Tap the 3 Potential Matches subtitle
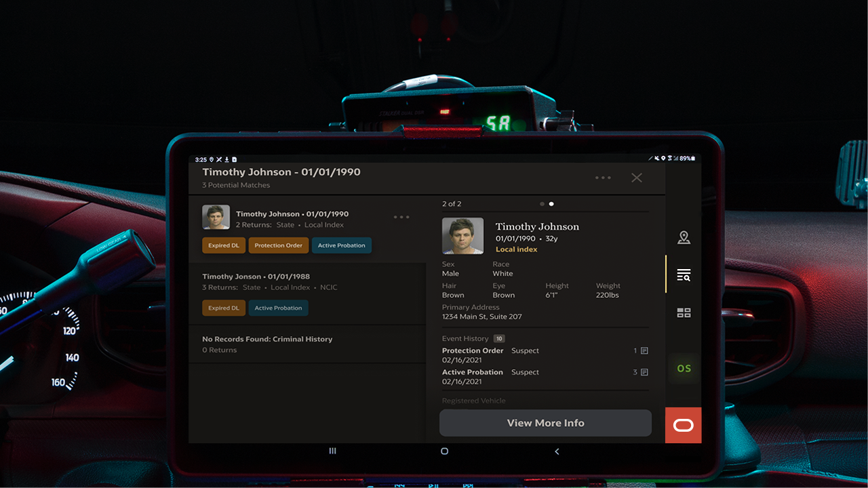This screenshot has width=868, height=488. (x=236, y=185)
